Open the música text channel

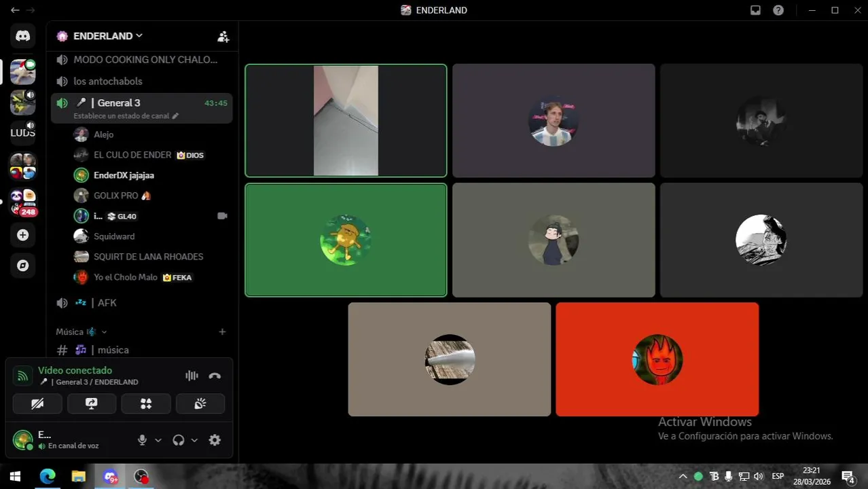pos(142,350)
